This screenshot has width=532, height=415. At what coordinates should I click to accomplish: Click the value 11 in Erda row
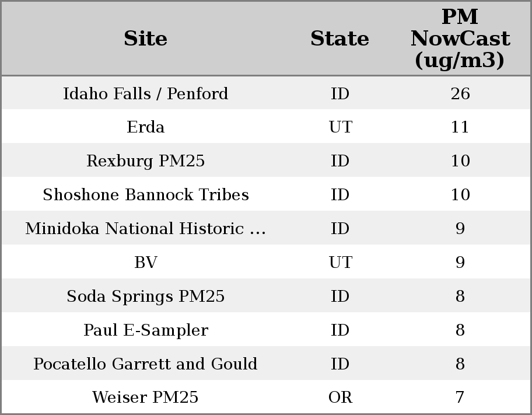[460, 127]
